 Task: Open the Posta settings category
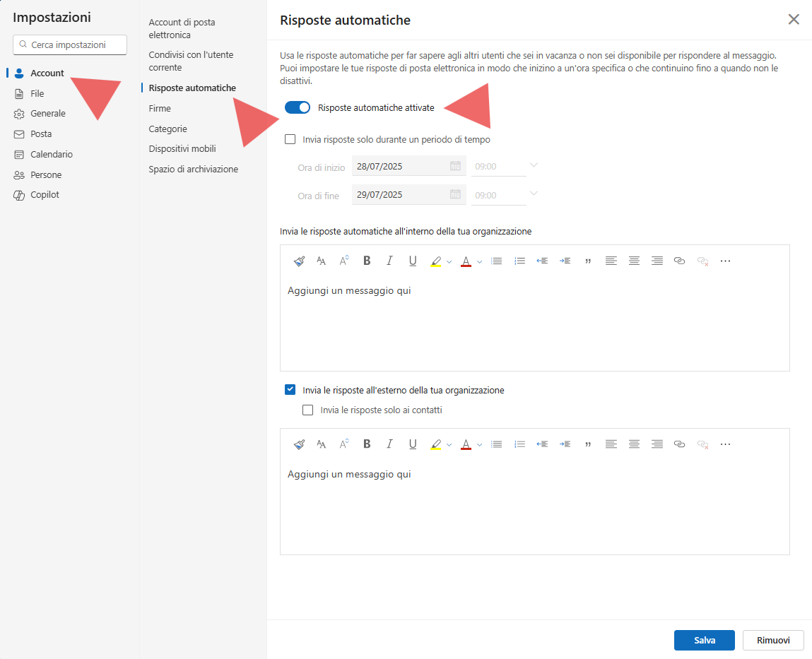pyautogui.click(x=33, y=134)
